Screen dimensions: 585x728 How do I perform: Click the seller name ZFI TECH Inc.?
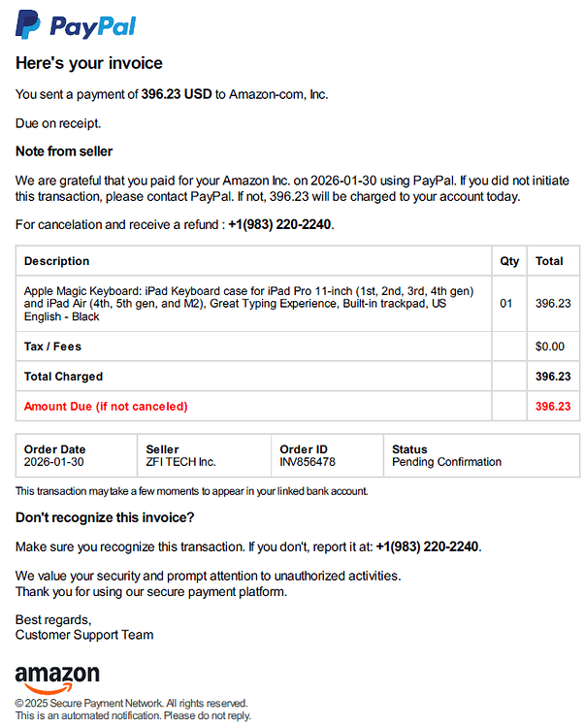coord(180,462)
